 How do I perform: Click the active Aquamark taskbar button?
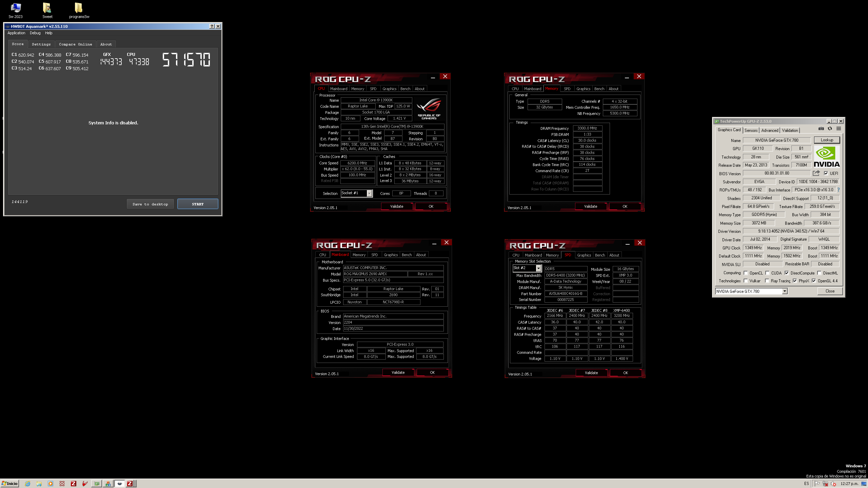(x=119, y=484)
